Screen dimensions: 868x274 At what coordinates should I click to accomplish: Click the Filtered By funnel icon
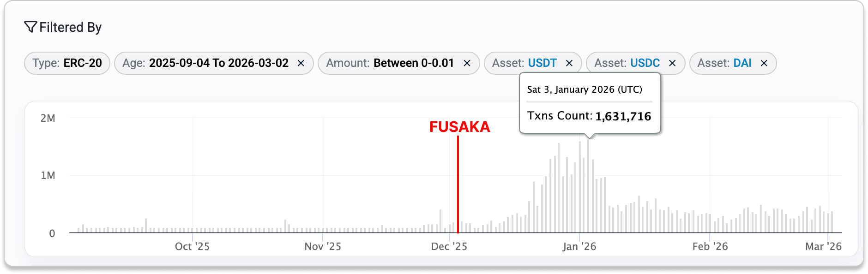pos(30,27)
